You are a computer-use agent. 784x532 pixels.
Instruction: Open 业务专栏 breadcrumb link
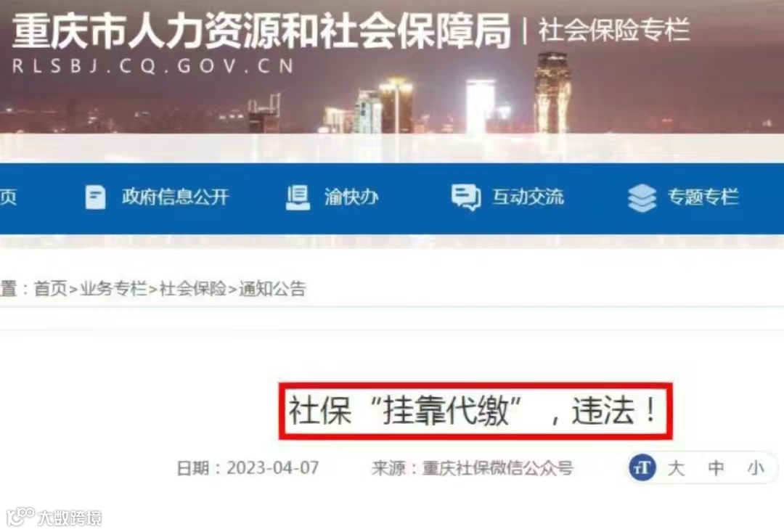pos(113,289)
